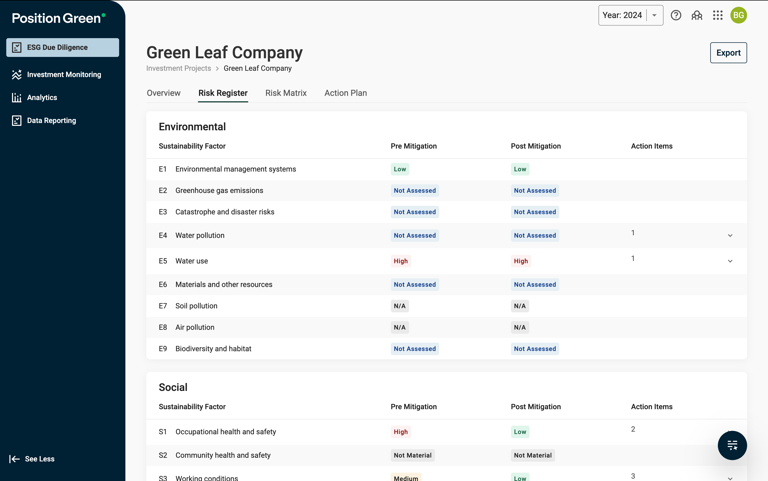Switch to the Overview tab
768x481 pixels.
coord(164,93)
